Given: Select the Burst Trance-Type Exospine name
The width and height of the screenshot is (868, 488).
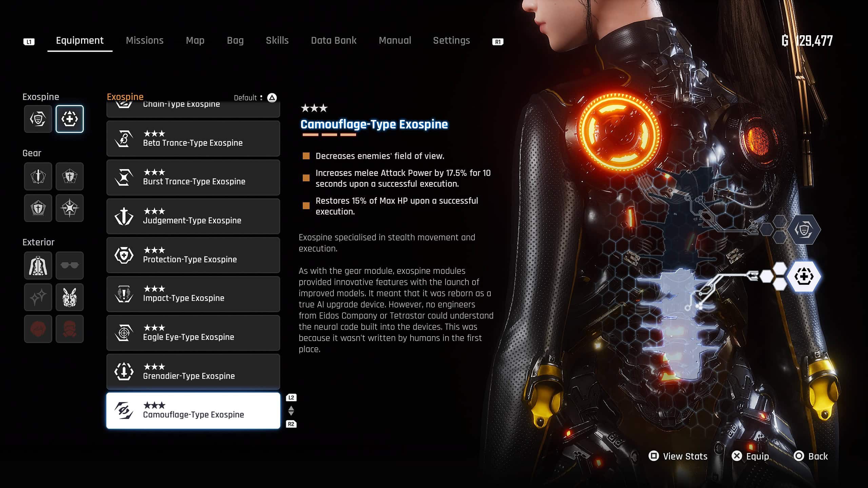Looking at the screenshot, I should click(194, 182).
